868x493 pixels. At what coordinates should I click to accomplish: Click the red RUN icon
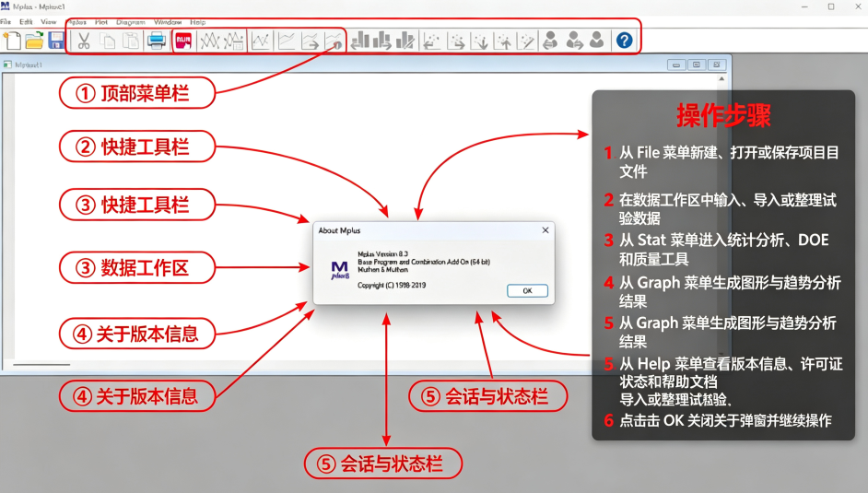coord(183,41)
